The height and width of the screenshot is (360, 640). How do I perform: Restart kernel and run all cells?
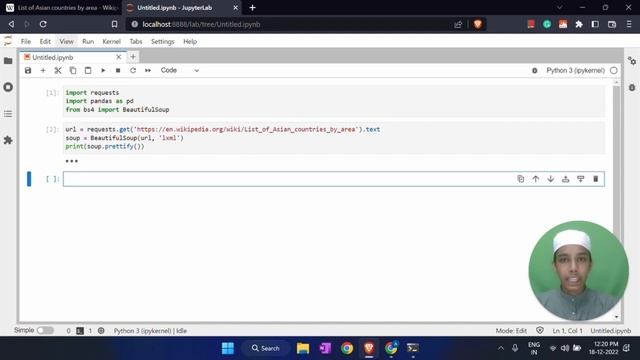(x=148, y=70)
